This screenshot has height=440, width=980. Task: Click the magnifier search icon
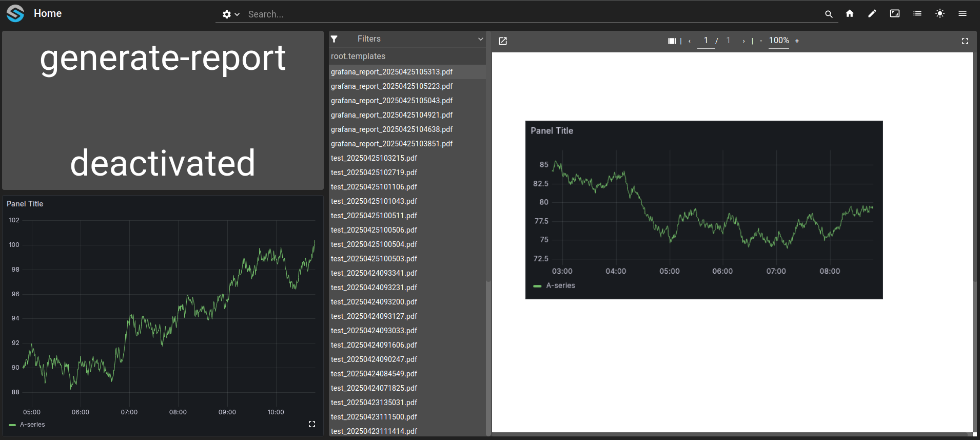[829, 14]
